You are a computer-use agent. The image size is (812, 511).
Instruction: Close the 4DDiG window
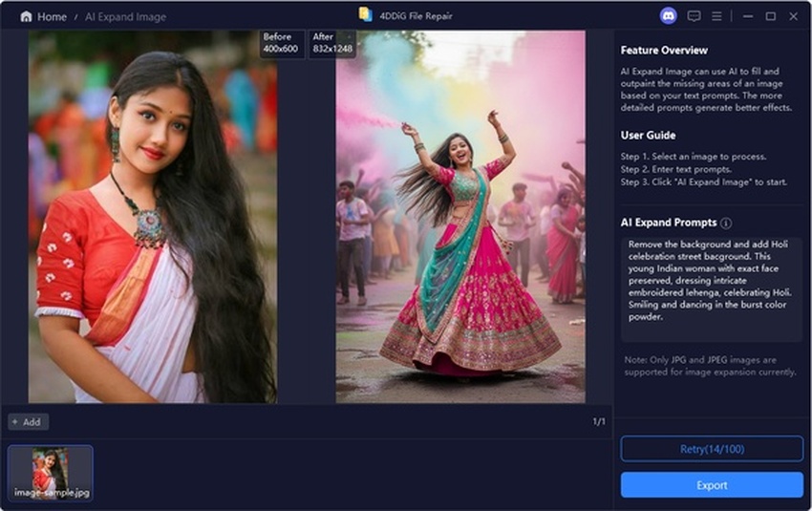[793, 16]
